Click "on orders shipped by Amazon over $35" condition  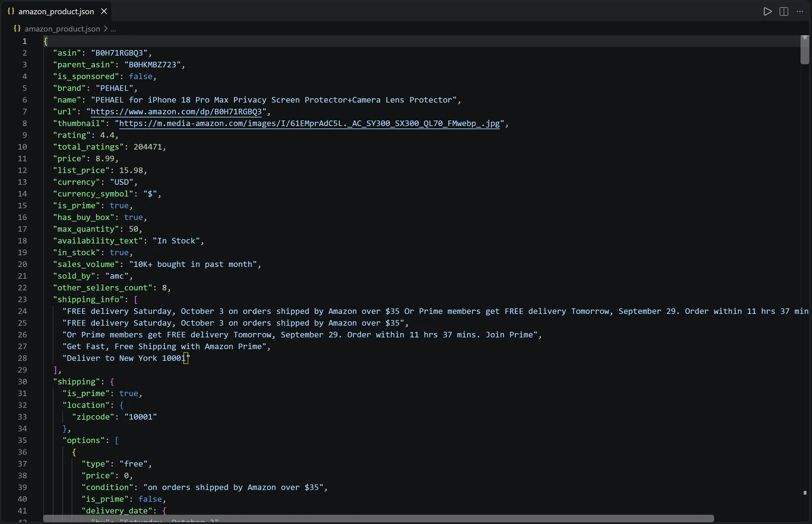coord(233,487)
